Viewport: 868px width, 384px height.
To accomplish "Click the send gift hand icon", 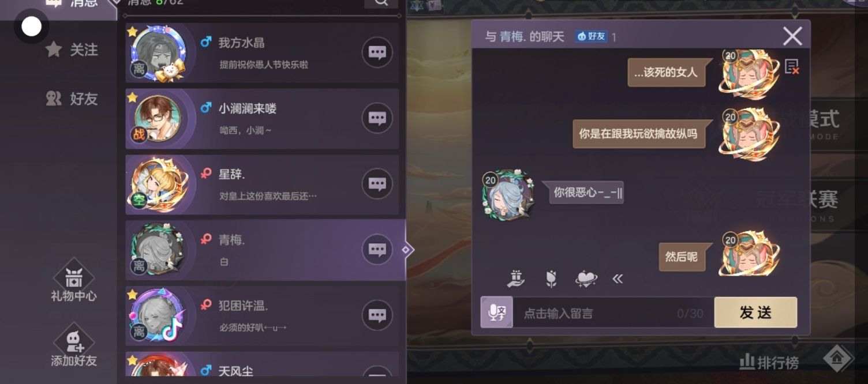I will [x=516, y=279].
